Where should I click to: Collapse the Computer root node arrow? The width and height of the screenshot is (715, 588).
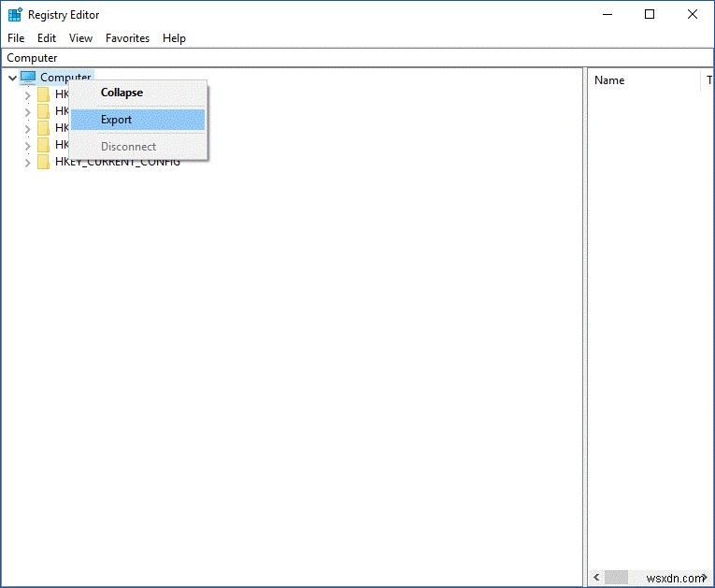(13, 78)
